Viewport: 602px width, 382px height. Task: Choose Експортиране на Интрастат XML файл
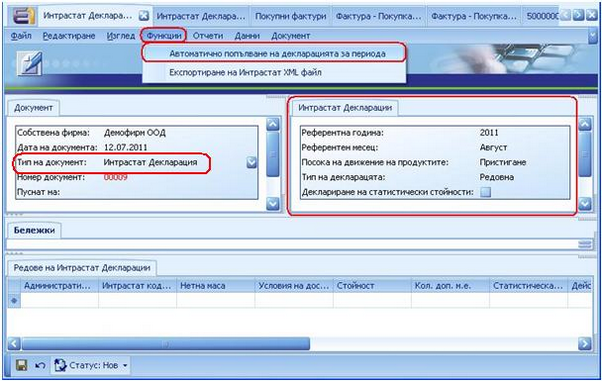tap(274, 72)
